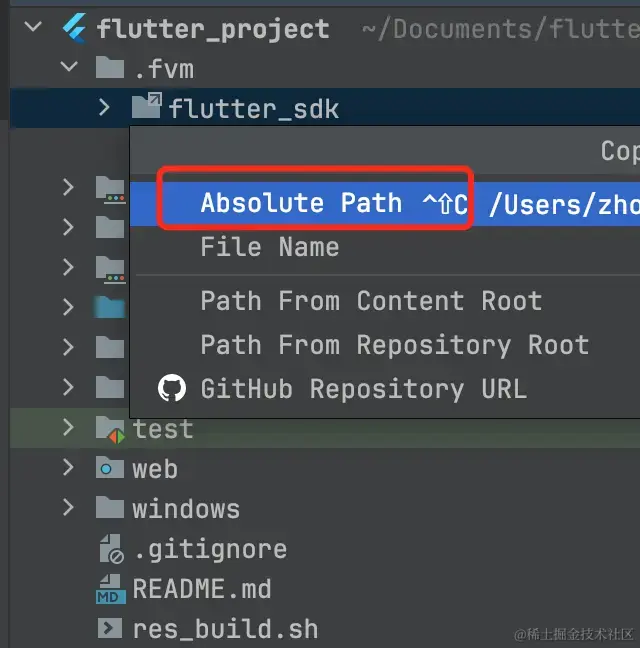Click the windows folder icon
This screenshot has height=648, width=640.
coord(109,507)
